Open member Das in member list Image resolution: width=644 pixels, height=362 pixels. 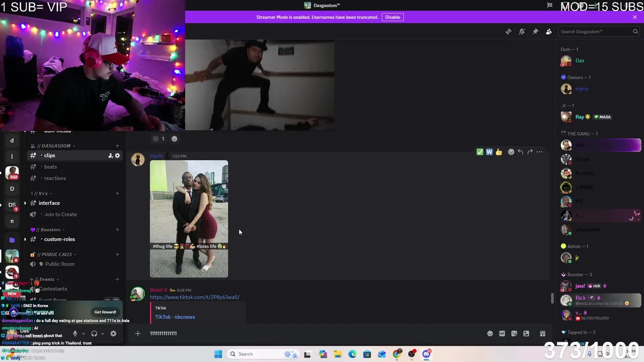point(600,61)
